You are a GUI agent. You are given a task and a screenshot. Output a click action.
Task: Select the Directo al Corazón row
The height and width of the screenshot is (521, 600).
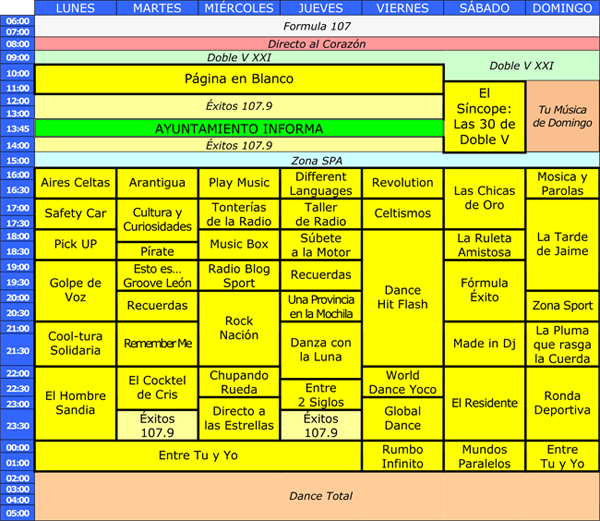[x=317, y=44]
